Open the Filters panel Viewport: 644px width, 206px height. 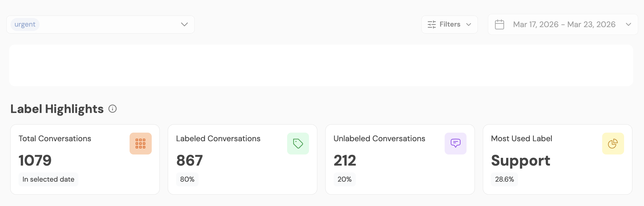tap(450, 24)
